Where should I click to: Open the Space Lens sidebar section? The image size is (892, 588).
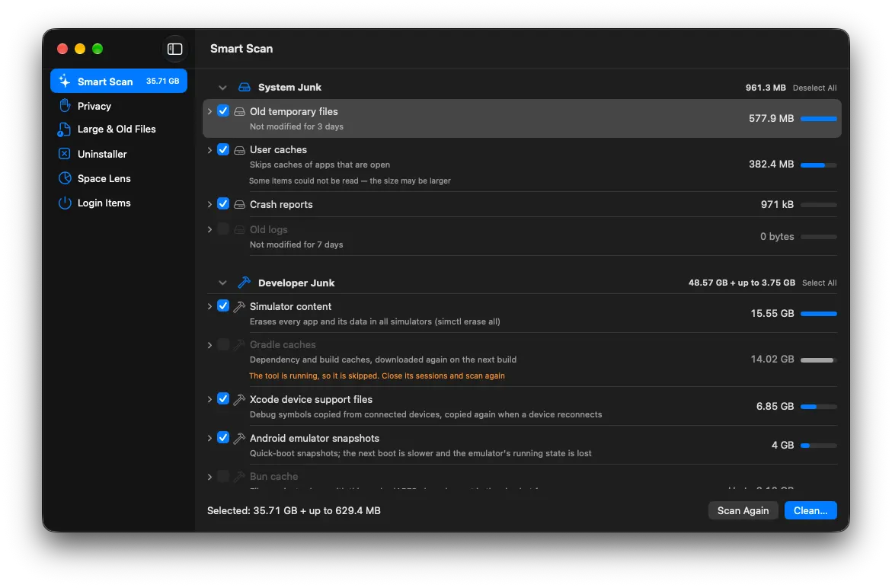[118, 178]
